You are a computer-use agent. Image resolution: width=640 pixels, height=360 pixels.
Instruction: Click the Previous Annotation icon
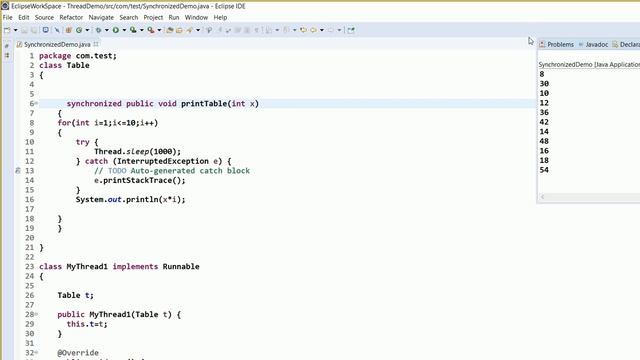tap(287, 30)
